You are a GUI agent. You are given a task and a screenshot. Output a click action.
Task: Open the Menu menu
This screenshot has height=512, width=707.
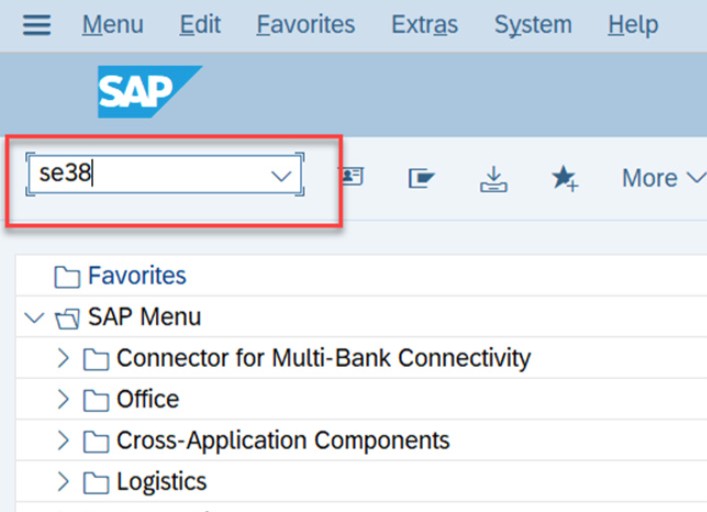[112, 25]
